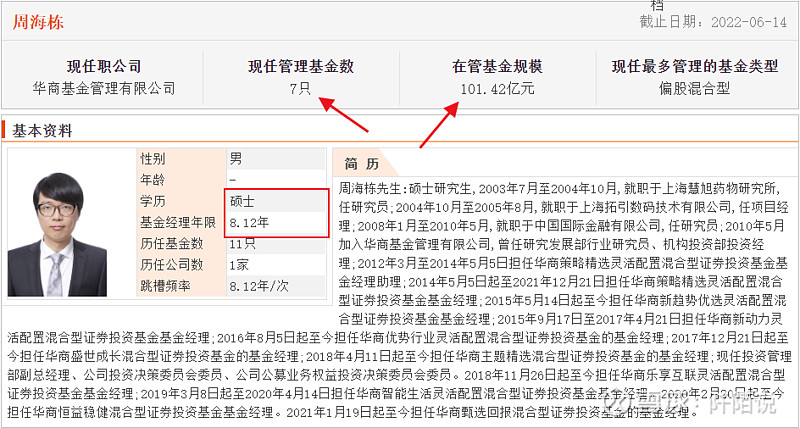
Task: Open 华商基金管理有限公司 company link
Action: (104, 88)
